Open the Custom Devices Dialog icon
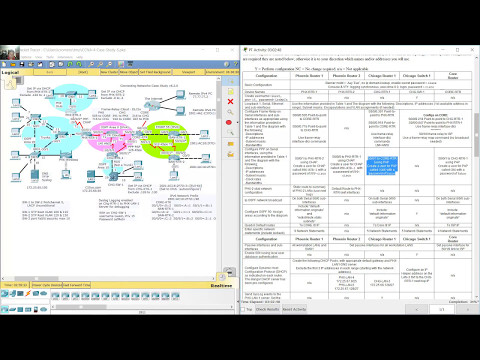The height and width of the screenshot is (360, 480). 130,64
